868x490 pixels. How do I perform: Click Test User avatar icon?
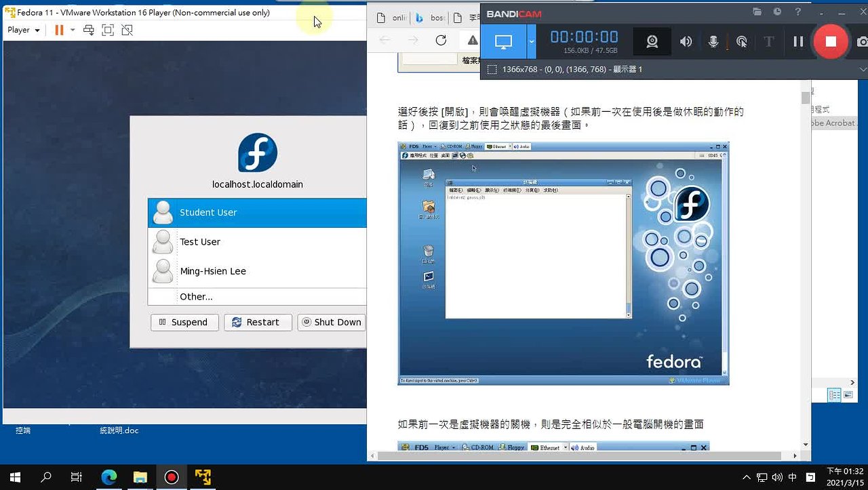[163, 242]
